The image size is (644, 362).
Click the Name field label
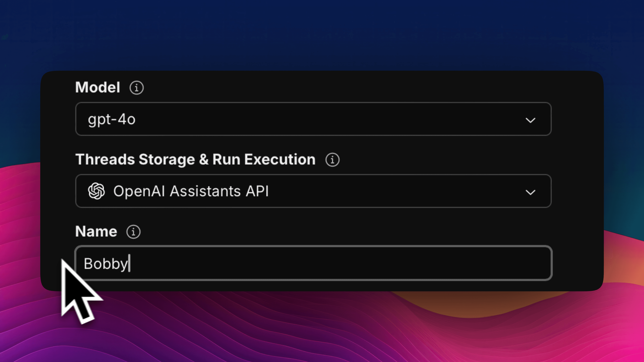[96, 232]
